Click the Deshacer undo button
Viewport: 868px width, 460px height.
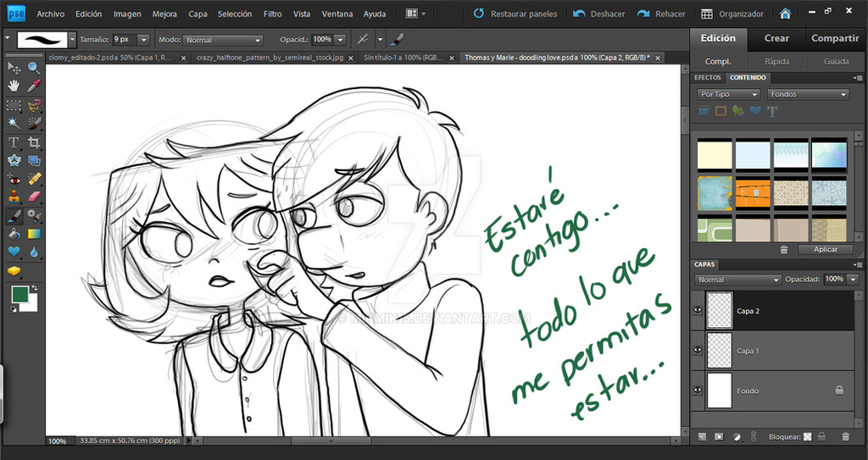(x=599, y=14)
